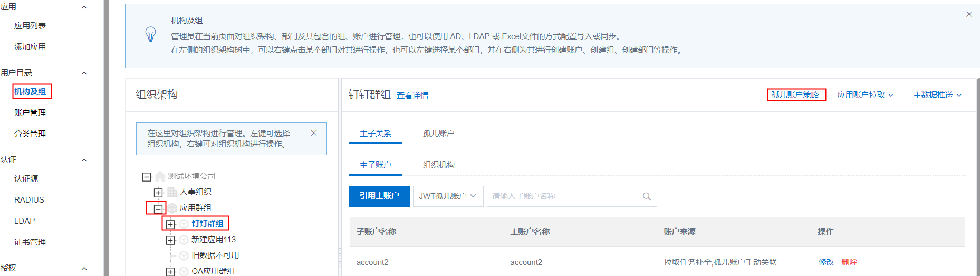Collapse the 应用群组 tree node
The image size is (980, 276).
click(x=158, y=208)
